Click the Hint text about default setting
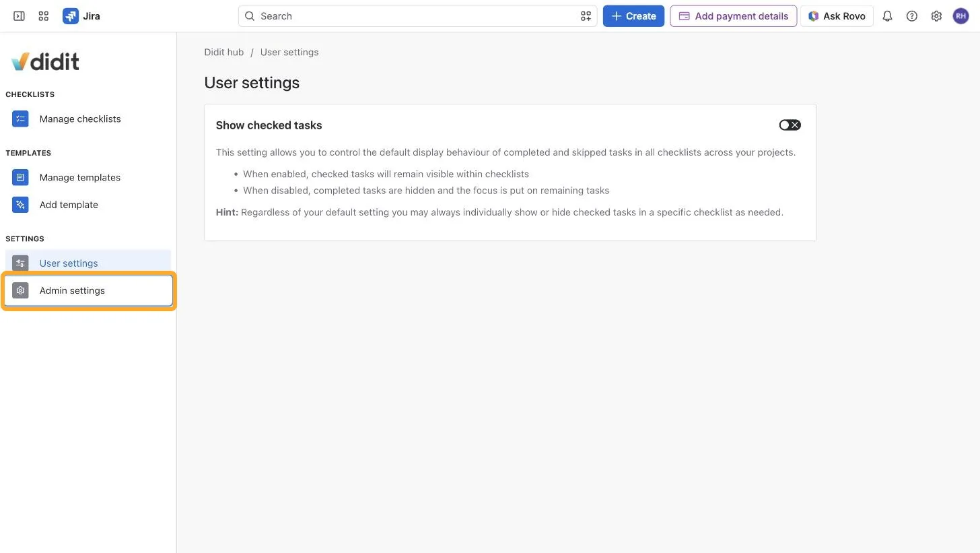The image size is (980, 553). coord(499,213)
